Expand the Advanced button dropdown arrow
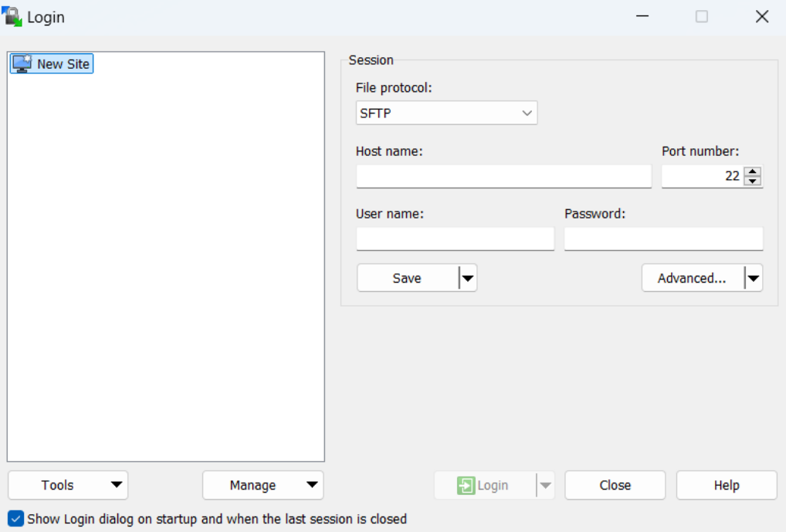This screenshot has height=532, width=786. click(753, 278)
